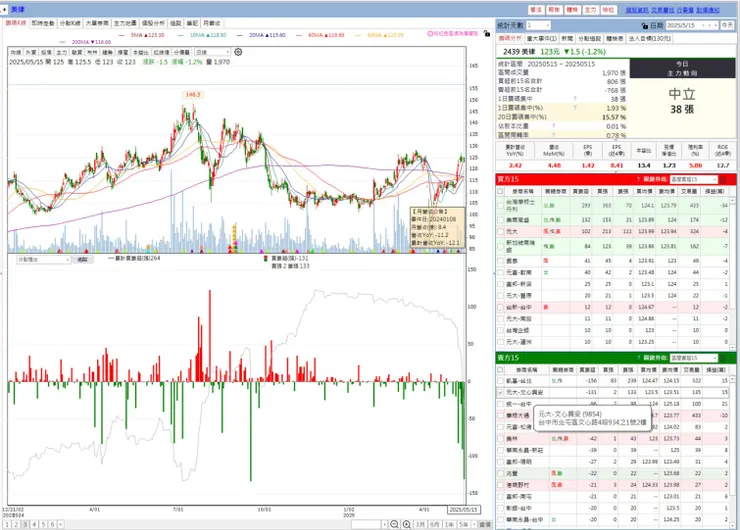This screenshot has width=740, height=530.
Task: Click 20MA legend line
Action: click(261, 35)
